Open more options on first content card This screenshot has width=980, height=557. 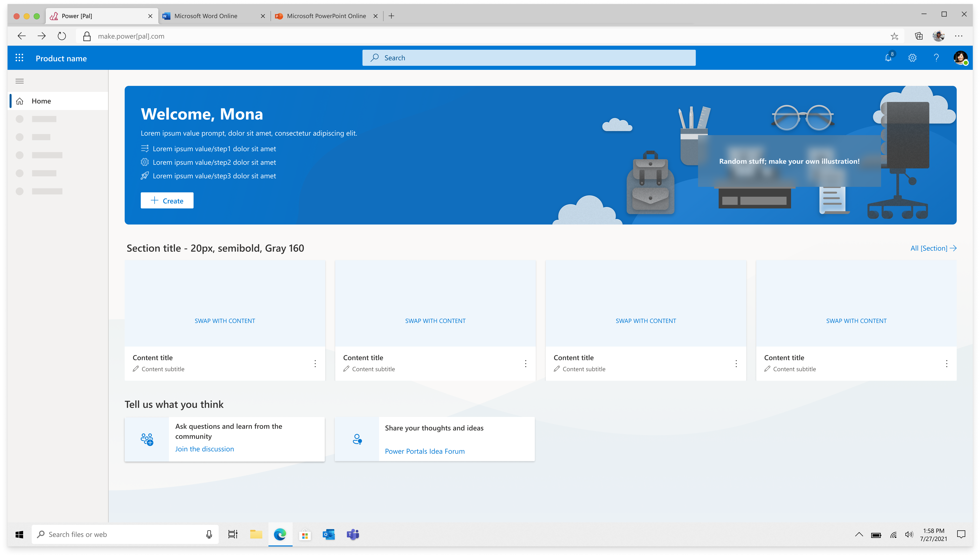[315, 363]
